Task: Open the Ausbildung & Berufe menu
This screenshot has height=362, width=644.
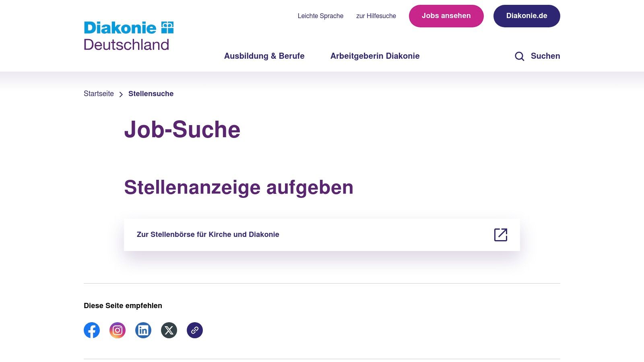Action: (264, 56)
